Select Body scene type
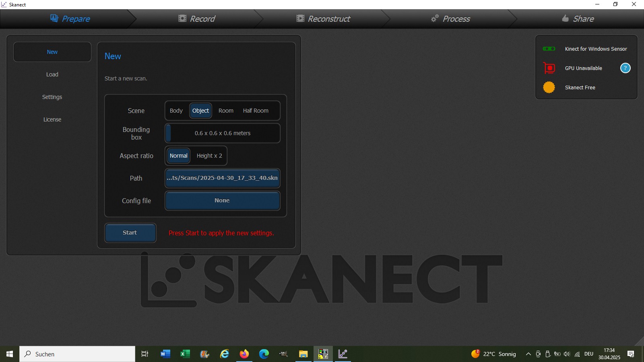The image size is (644, 362). 176,111
